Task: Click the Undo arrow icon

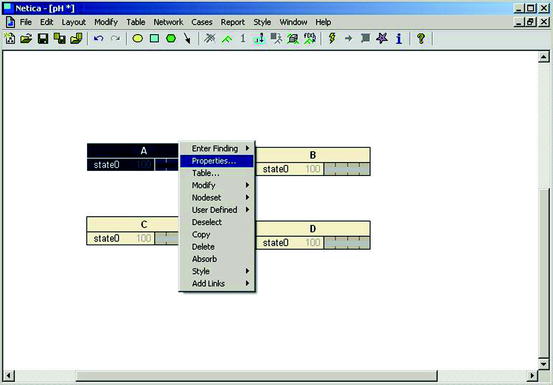Action: [98, 38]
